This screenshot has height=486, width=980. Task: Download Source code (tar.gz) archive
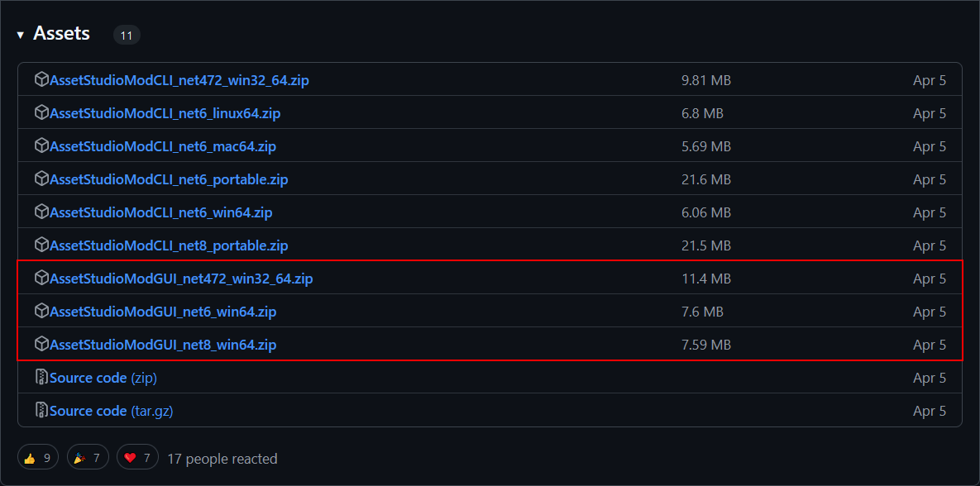click(x=111, y=411)
